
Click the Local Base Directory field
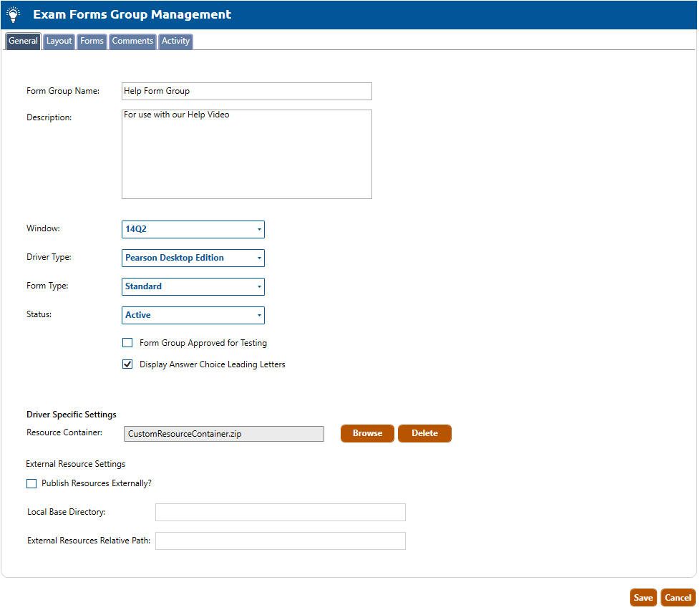click(x=280, y=512)
